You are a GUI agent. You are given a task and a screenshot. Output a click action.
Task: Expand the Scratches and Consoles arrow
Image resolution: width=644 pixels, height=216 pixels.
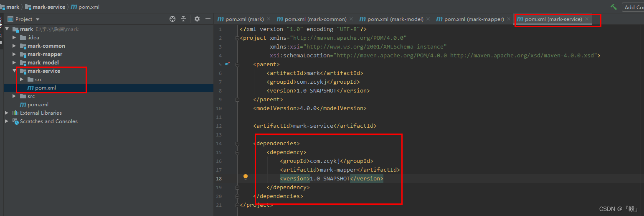[7, 121]
